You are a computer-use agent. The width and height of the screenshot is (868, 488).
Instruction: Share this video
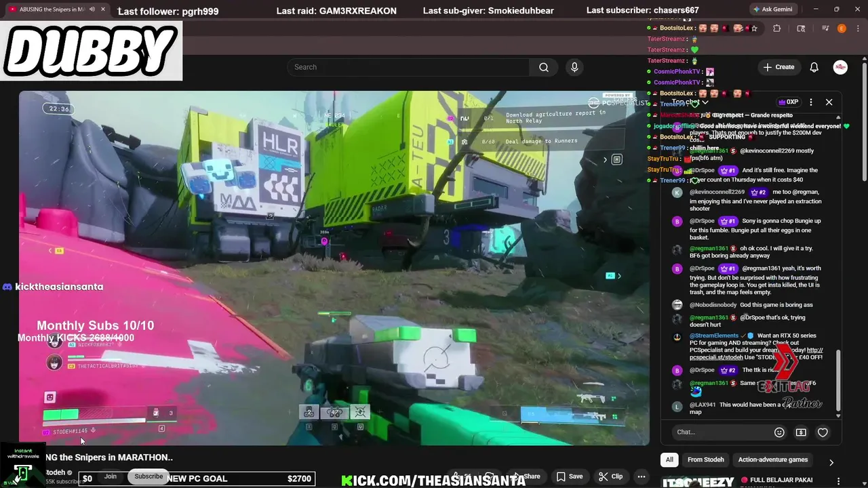pyautogui.click(x=528, y=476)
